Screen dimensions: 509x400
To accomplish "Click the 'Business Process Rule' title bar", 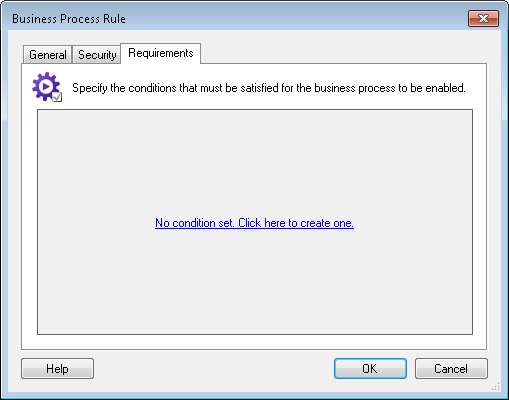I will (x=69, y=19).
